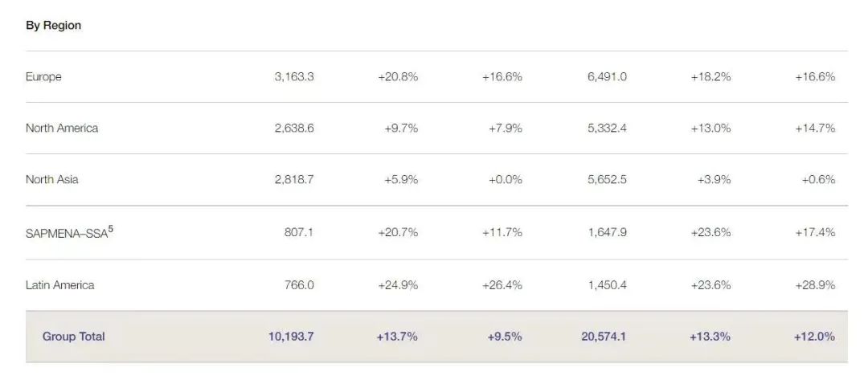Click Latin America percentage +28.9%
Screen dimensions: 868x380
coord(816,285)
